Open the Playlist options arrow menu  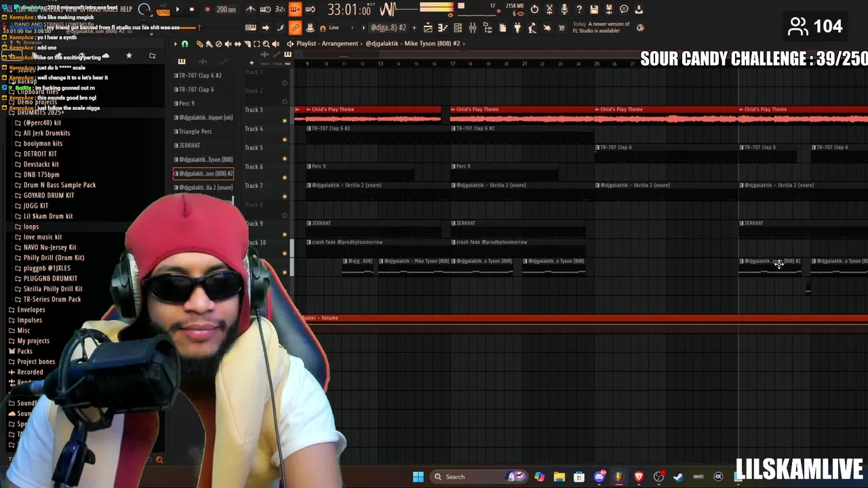176,44
